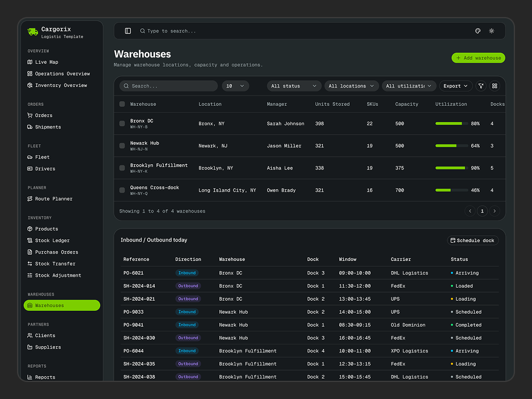Check the Brooklyn Fulfillment row checkbox
This screenshot has height=399, width=532.
coord(122,168)
